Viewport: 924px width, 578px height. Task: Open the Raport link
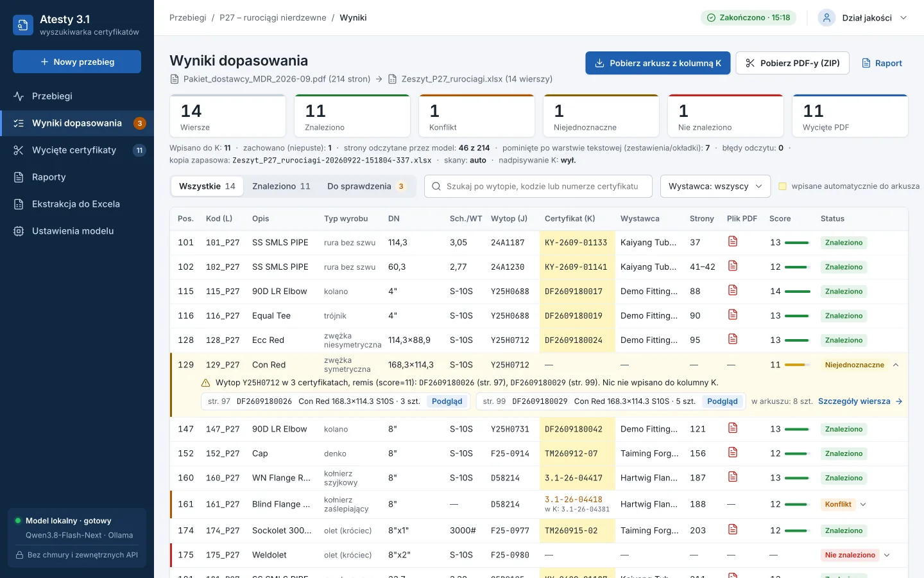882,63
